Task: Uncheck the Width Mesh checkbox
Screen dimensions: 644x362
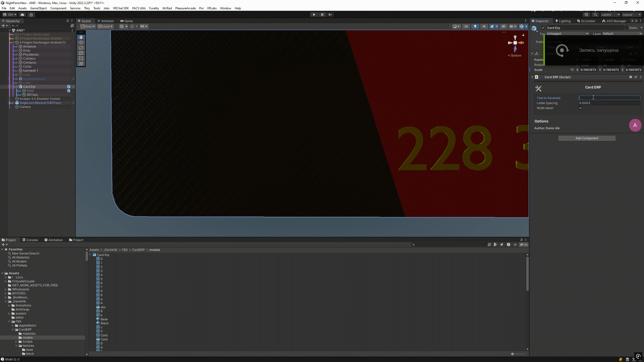Action: 580,108
